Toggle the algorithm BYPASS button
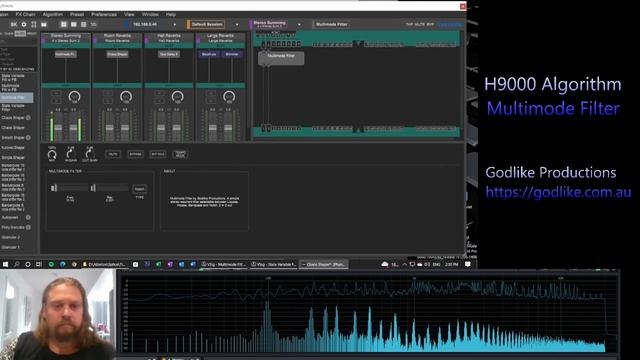 (x=136, y=154)
